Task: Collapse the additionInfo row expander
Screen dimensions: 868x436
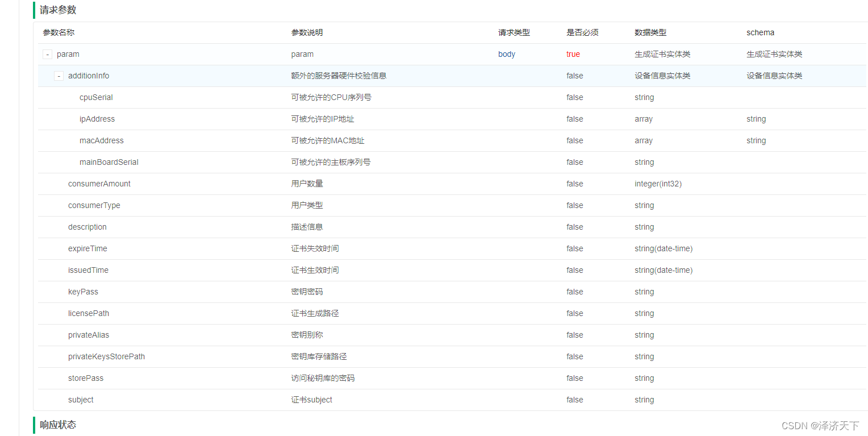Action: point(59,76)
